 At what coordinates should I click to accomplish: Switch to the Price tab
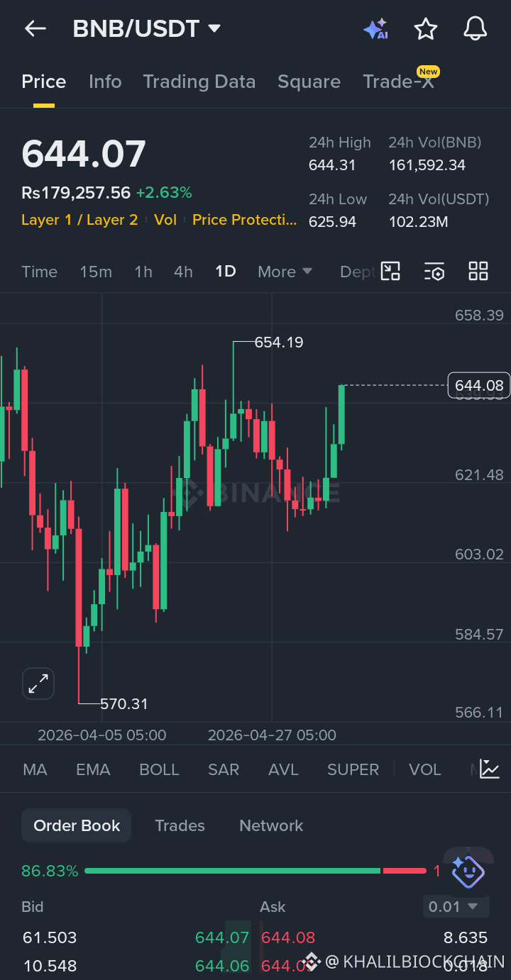coord(43,82)
